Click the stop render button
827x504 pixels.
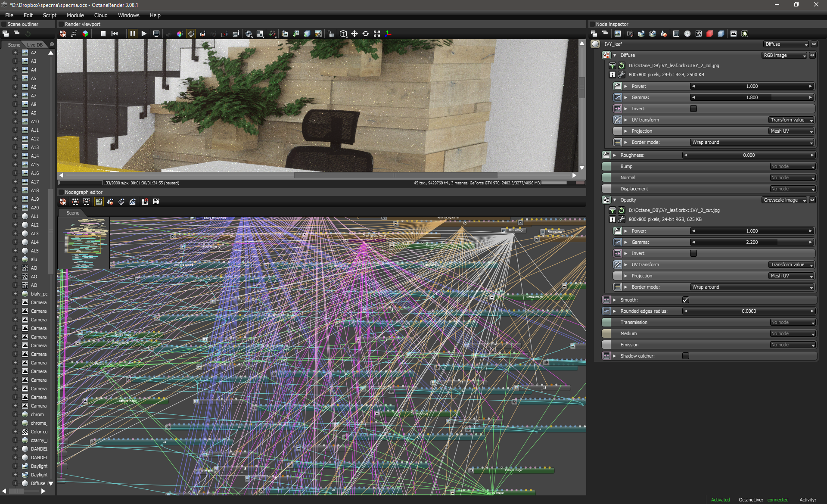tap(103, 34)
